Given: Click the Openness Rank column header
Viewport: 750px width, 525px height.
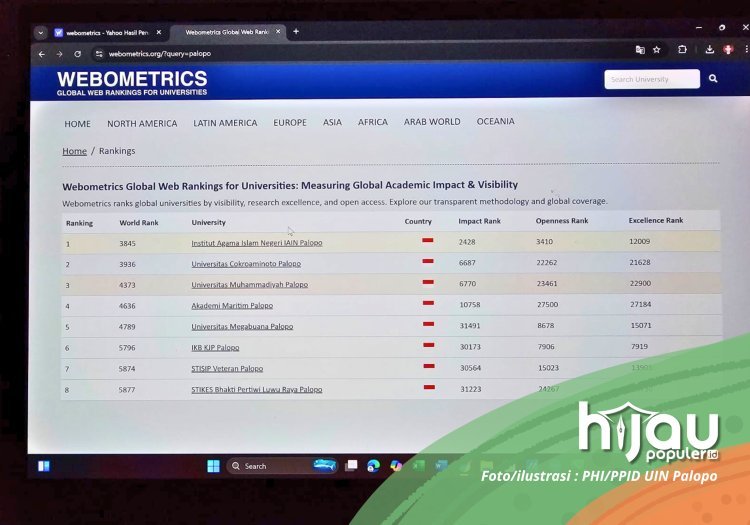Looking at the screenshot, I should pos(562,221).
